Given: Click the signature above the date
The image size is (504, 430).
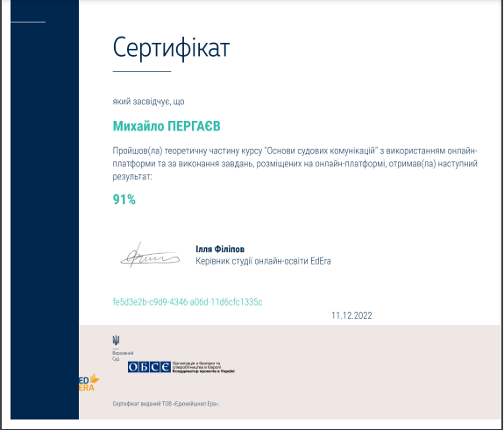Looking at the screenshot, I should click(x=150, y=256).
